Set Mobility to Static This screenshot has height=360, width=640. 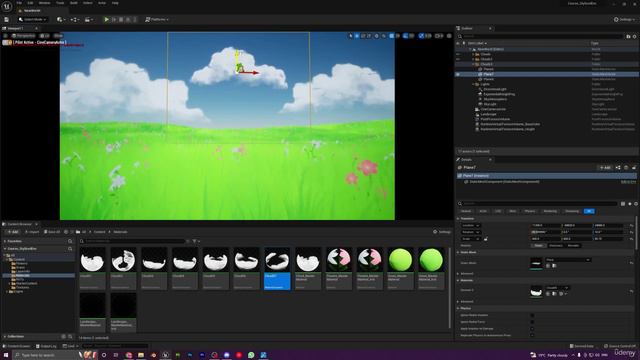click(539, 245)
